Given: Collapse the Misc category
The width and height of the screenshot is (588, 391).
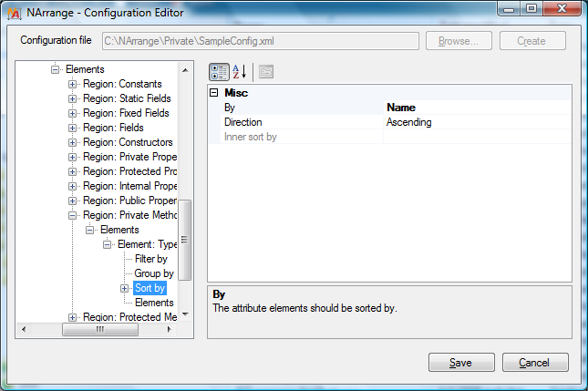Looking at the screenshot, I should click(x=214, y=93).
